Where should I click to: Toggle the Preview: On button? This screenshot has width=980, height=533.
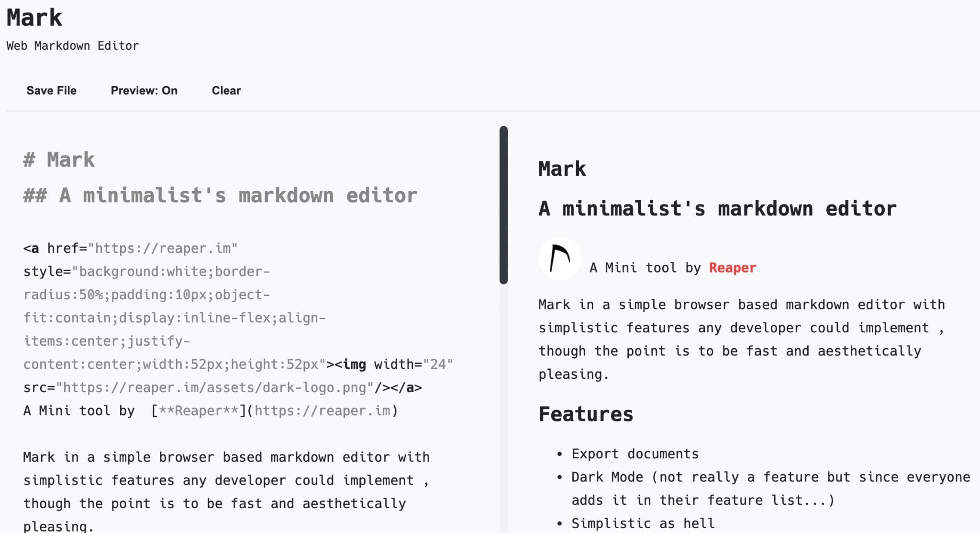[144, 91]
